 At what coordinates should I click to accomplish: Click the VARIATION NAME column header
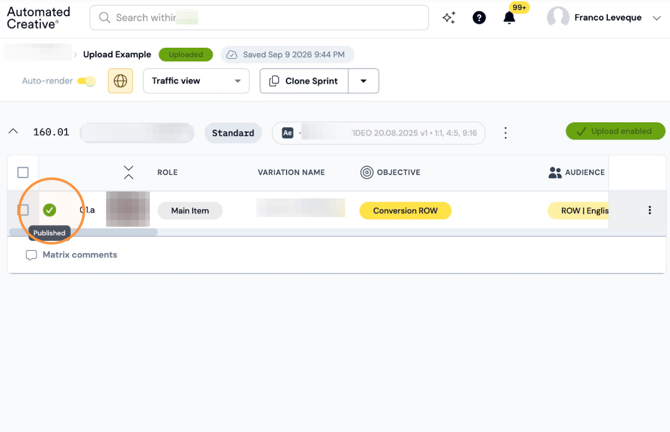coord(291,172)
